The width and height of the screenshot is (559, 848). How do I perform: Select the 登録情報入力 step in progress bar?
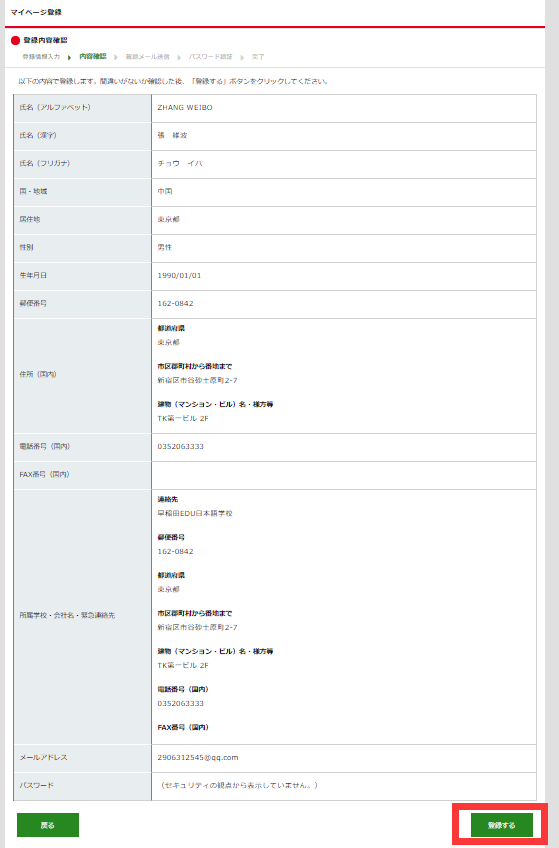pyautogui.click(x=41, y=57)
